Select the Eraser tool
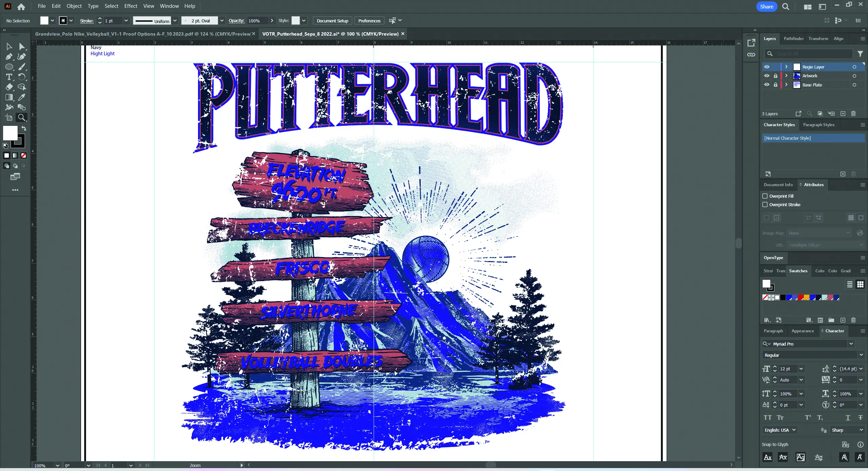The width and height of the screenshot is (868, 471). coord(9,87)
